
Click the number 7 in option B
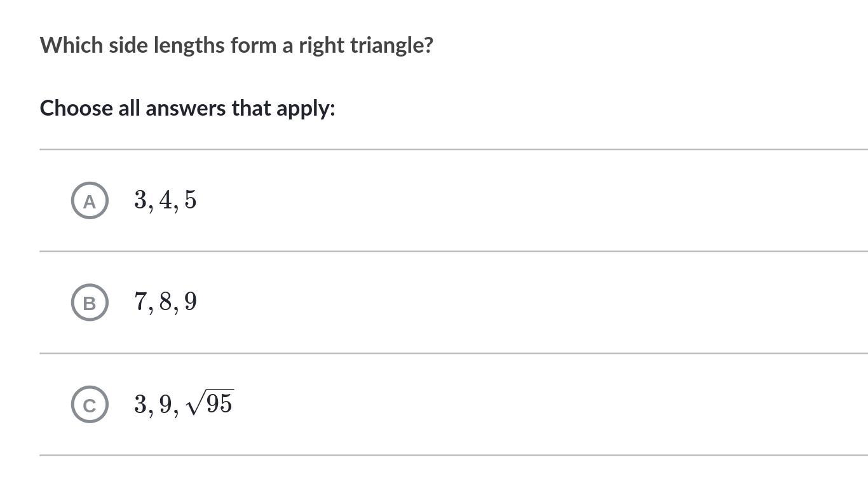pos(140,301)
